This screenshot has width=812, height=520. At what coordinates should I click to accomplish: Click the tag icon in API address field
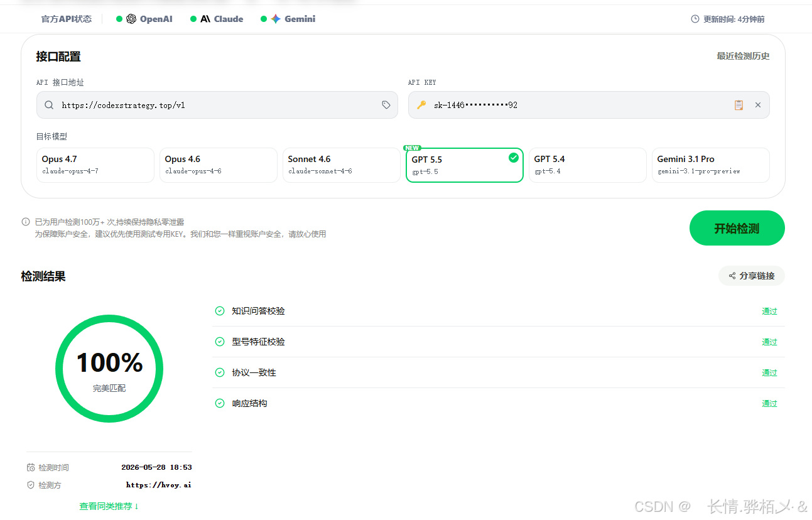(x=386, y=105)
